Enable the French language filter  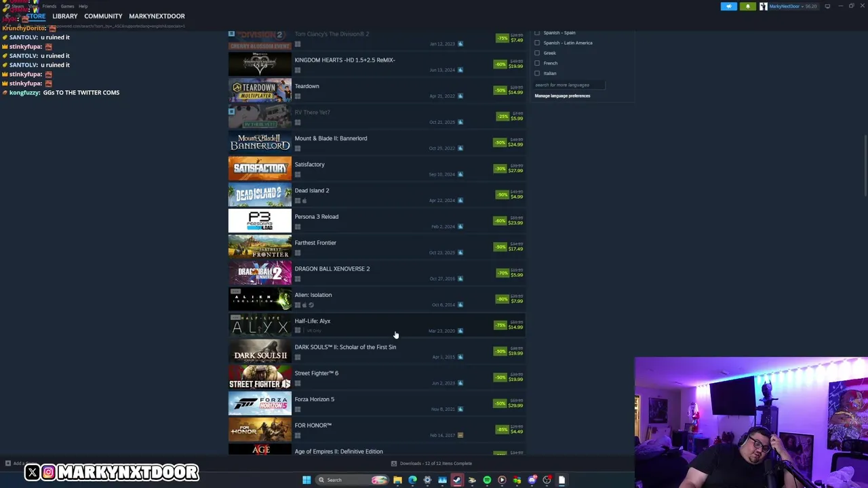pos(537,63)
